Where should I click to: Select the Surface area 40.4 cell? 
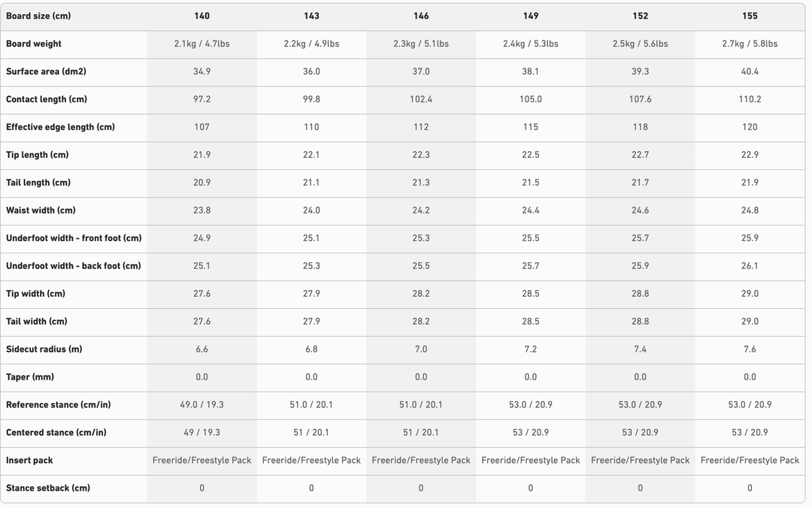pyautogui.click(x=750, y=71)
